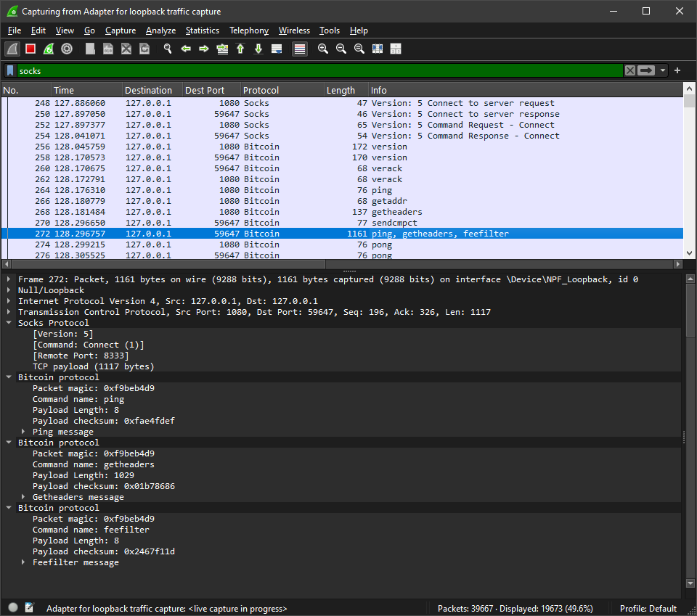The height and width of the screenshot is (616, 697).
Task: Select packet 268 getheaders row
Action: point(342,212)
